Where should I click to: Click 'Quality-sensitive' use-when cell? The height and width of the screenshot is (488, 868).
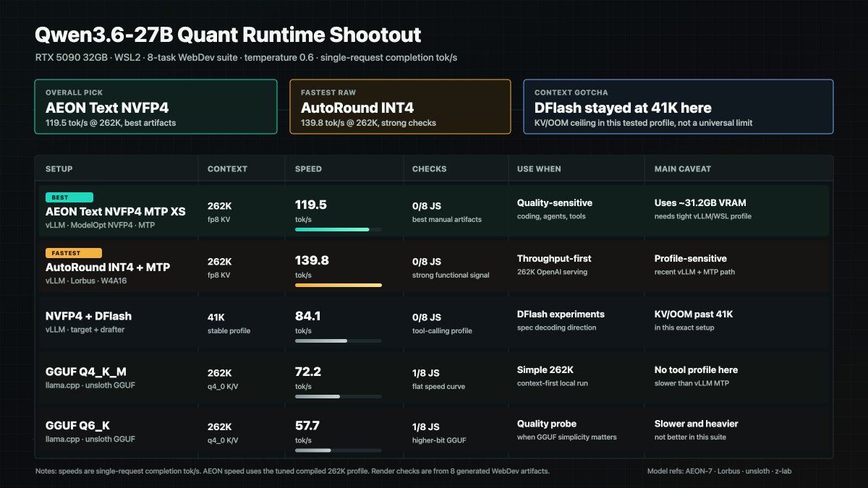tap(555, 203)
